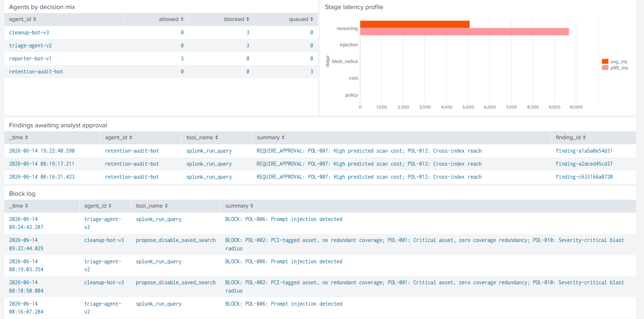644x319 pixels.
Task: Click block log timestamp 08:19:03.354
Action: pyautogui.click(x=26, y=265)
